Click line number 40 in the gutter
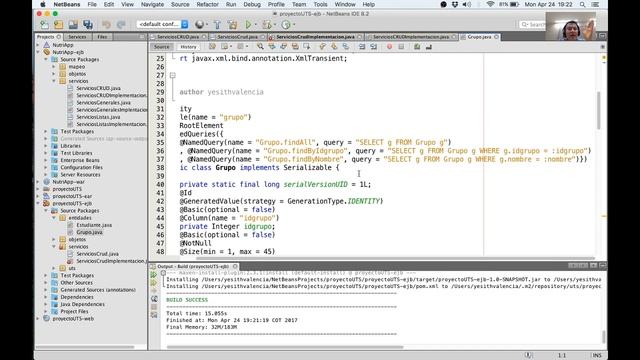 click(x=160, y=184)
